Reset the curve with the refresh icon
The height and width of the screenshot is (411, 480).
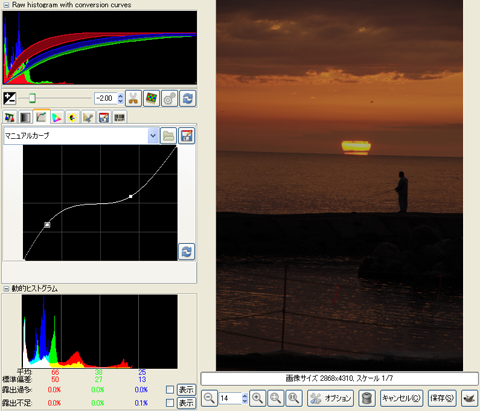187,251
